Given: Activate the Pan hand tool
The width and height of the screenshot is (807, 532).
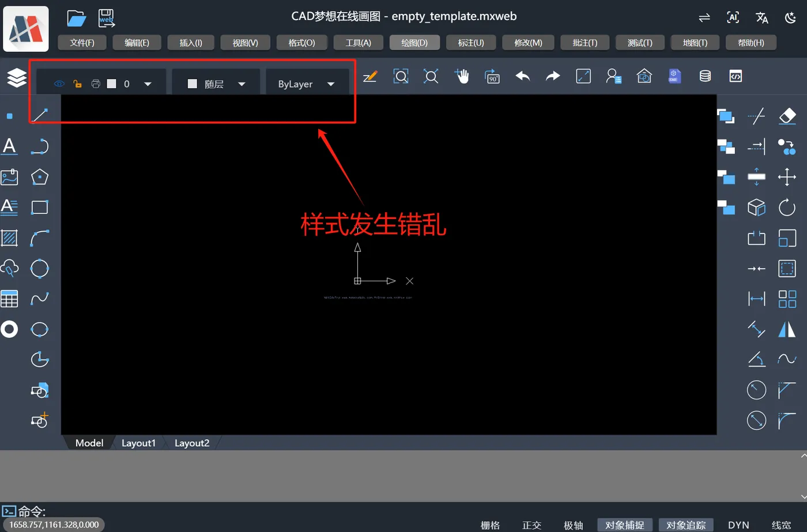Looking at the screenshot, I should click(462, 76).
